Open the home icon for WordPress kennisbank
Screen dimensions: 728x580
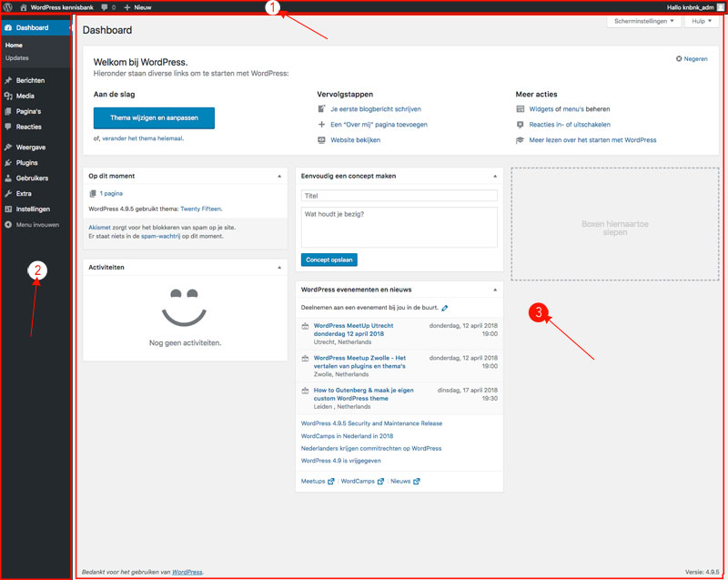click(24, 7)
